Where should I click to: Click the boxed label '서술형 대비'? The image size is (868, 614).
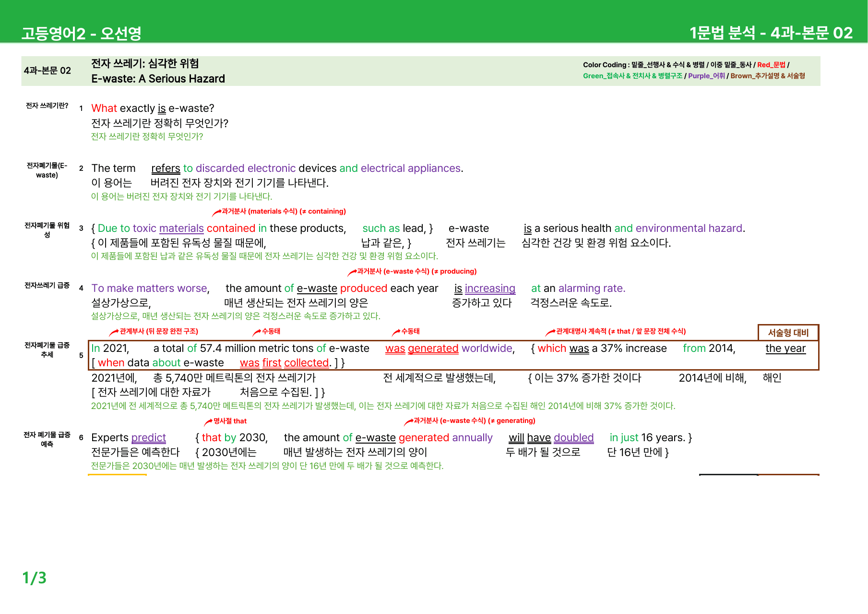point(788,333)
